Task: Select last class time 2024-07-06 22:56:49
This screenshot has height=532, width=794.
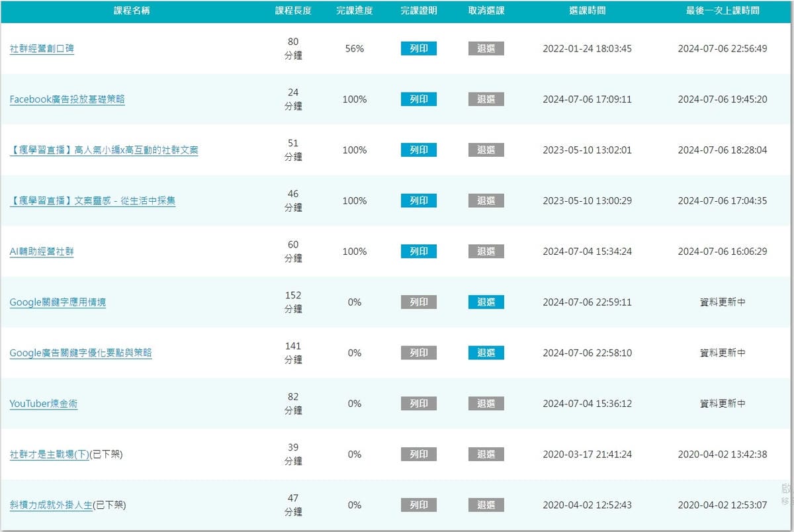Action: tap(723, 49)
